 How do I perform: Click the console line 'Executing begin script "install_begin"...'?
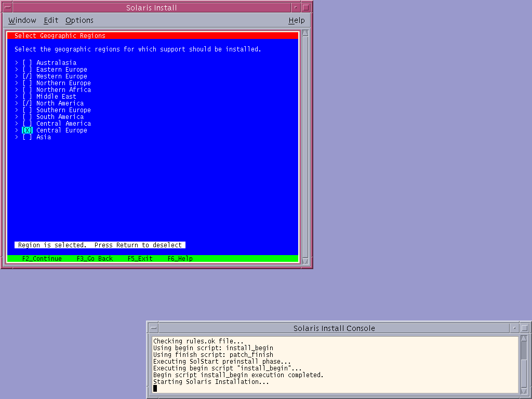pos(228,368)
